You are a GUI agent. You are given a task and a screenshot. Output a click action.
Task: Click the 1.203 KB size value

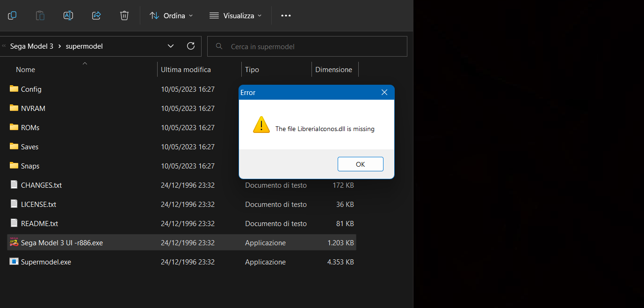tap(341, 242)
